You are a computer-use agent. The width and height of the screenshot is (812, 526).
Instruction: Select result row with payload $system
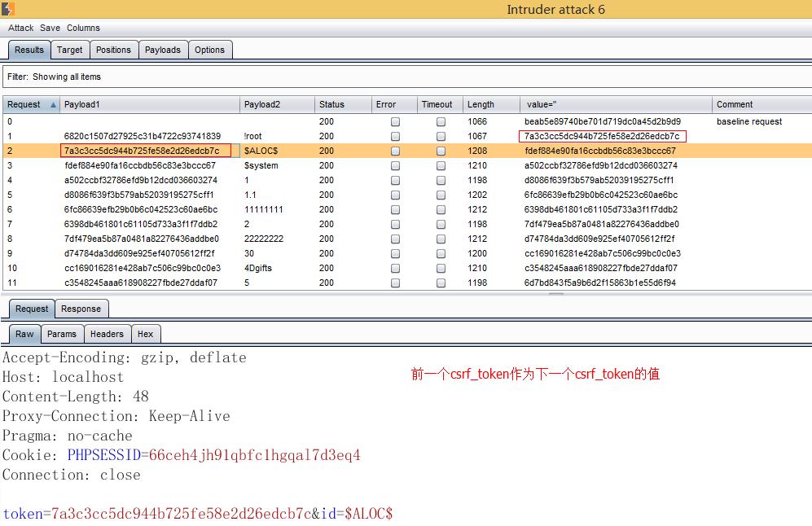click(x=261, y=165)
